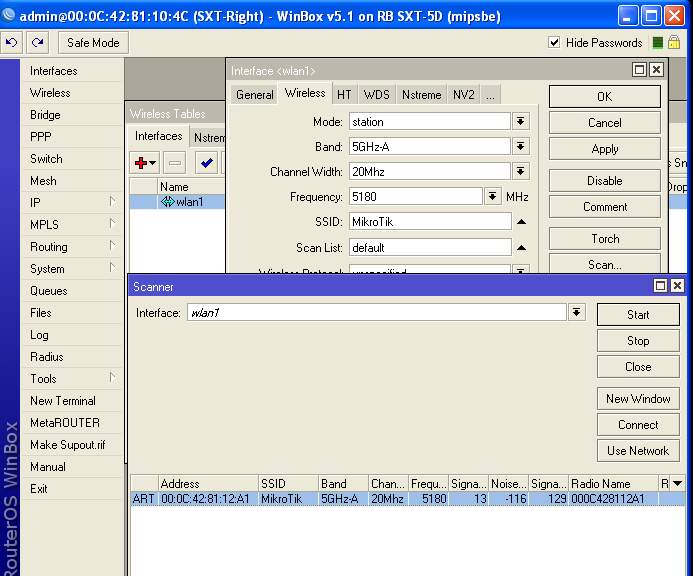Click the Address column header in Scanner

coord(208,484)
